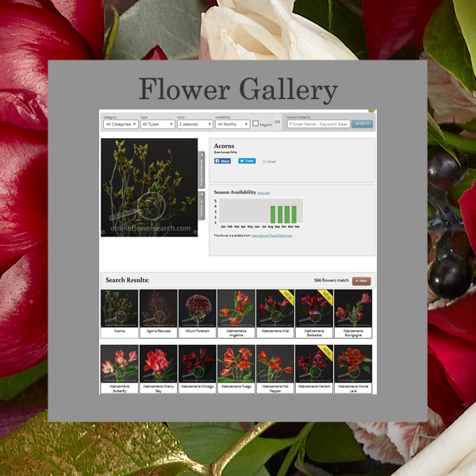Open the Product Feedback side tab
The width and height of the screenshot is (476, 476).
(202, 170)
